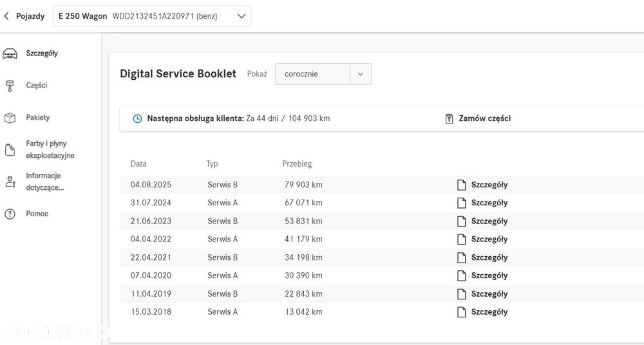
Task: Open Szczegóły in the sidebar
Action: [x=42, y=53]
